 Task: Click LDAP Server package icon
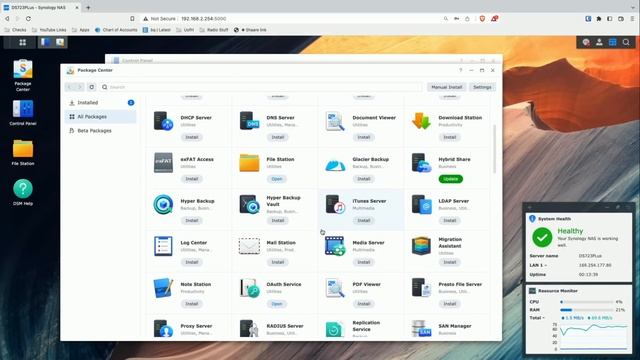coord(421,204)
